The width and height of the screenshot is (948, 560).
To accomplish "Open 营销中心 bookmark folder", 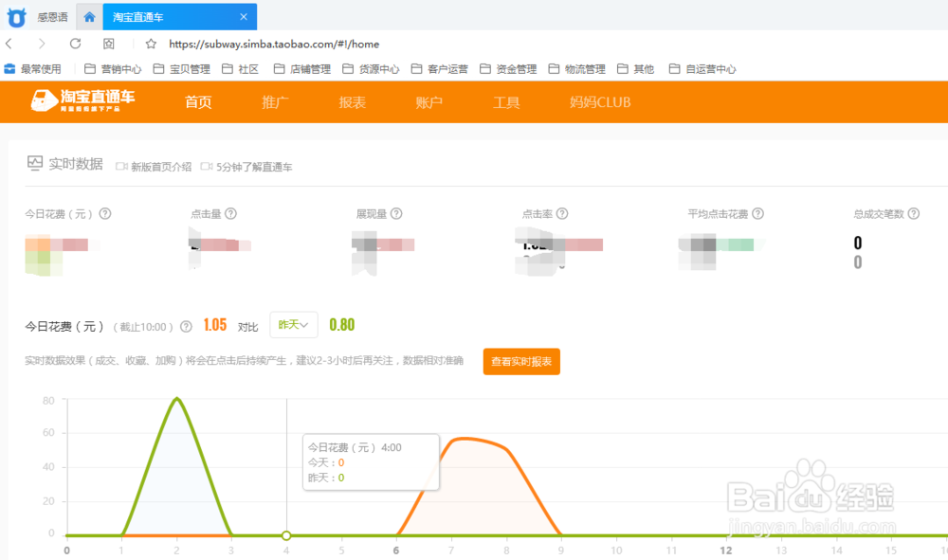I will 113,69.
